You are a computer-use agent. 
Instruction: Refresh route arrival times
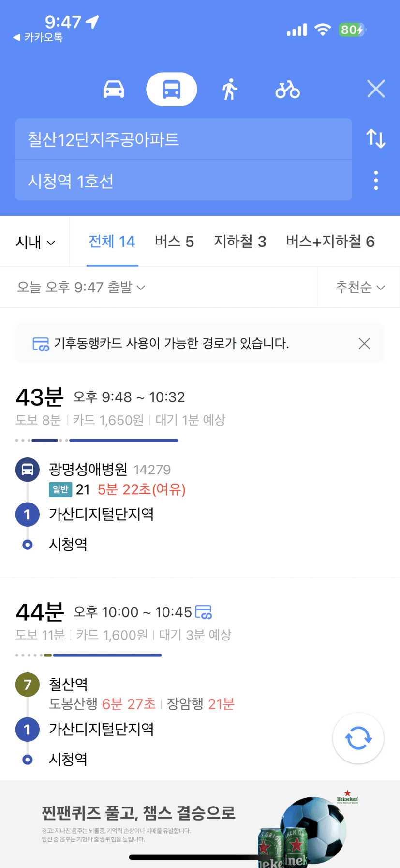coord(358,738)
